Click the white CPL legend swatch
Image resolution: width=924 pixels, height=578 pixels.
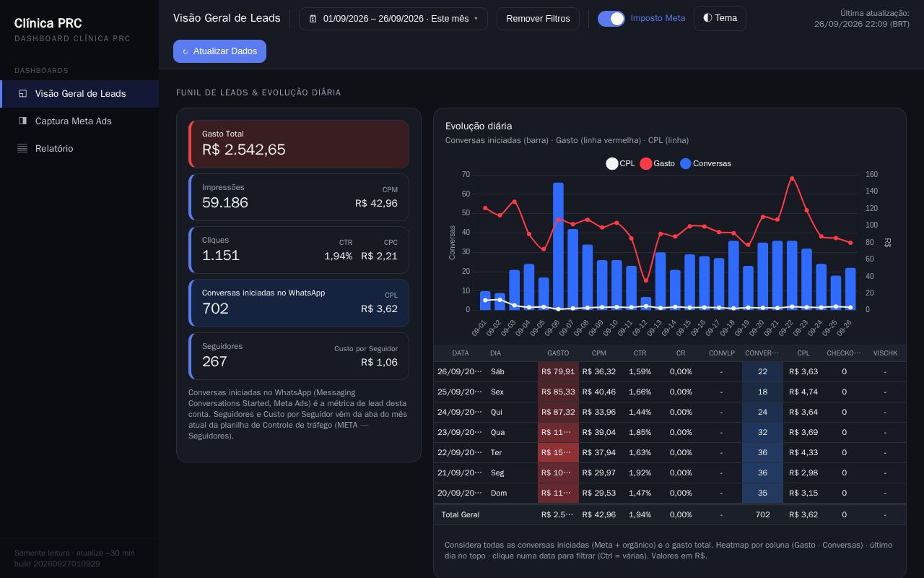612,163
